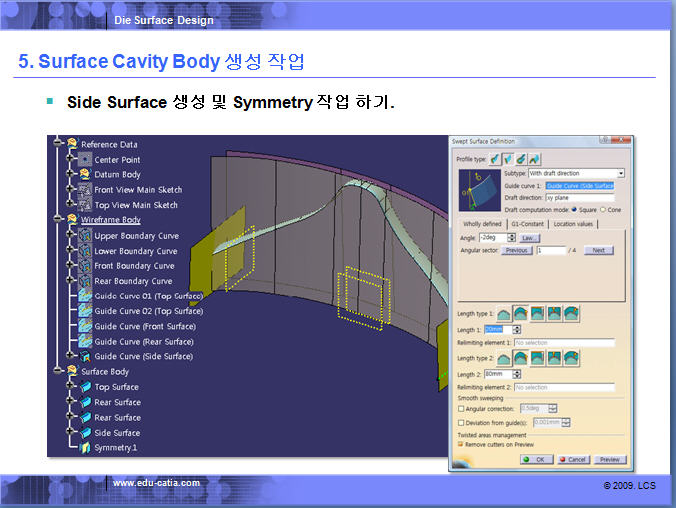Choose first Length type 1 icon
This screenshot has height=508, width=676.
click(x=504, y=314)
